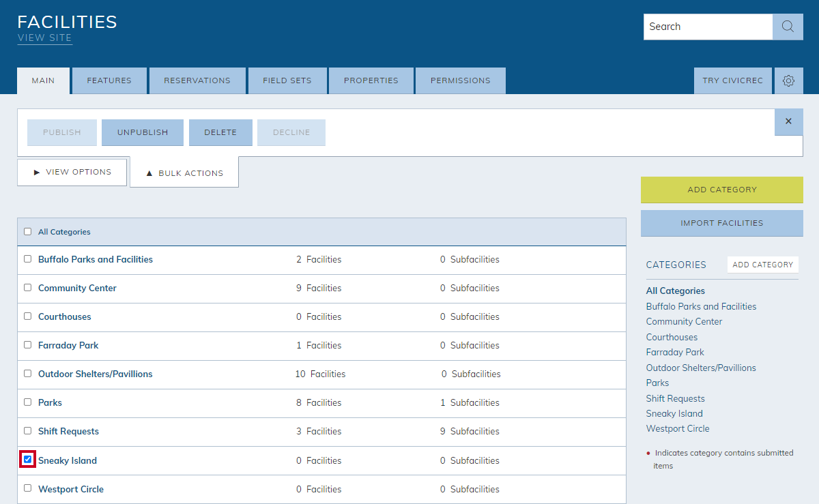Select Sneaky Island in the sidebar list
The height and width of the screenshot is (504, 819).
674,413
